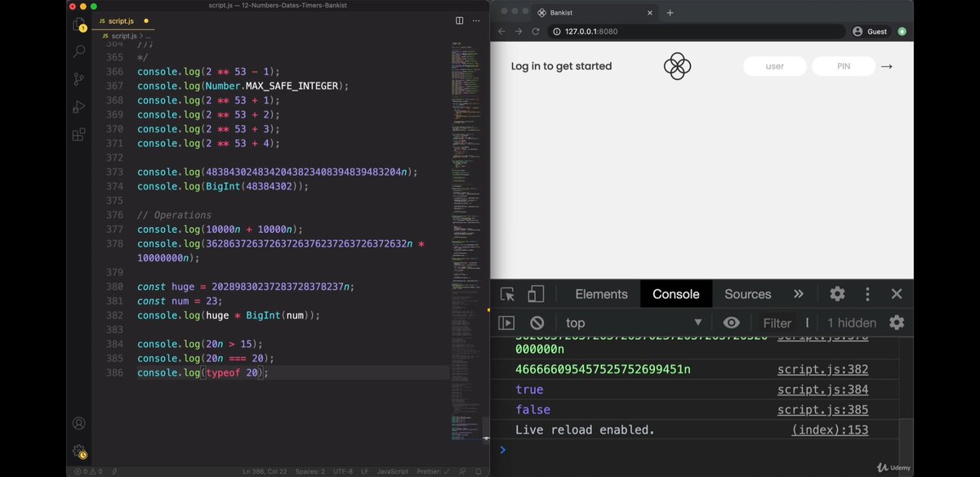Click the Guest profile button
This screenshot has height=477, width=980.
pos(871,31)
